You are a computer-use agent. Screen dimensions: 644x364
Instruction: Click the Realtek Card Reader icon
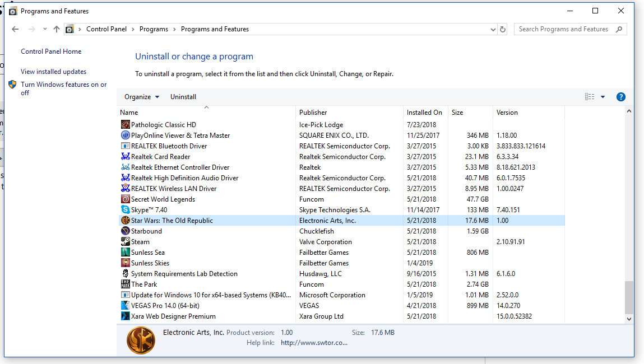pyautogui.click(x=125, y=156)
